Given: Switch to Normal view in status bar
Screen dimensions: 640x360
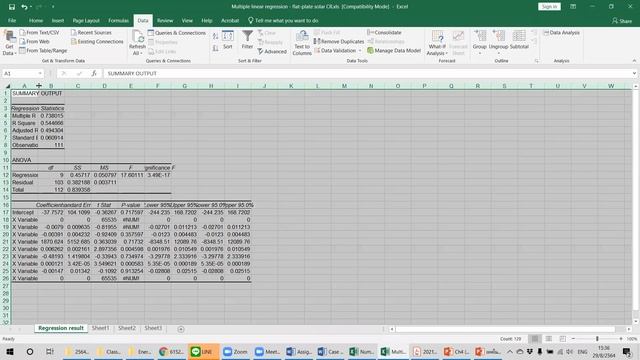Looking at the screenshot, I should [x=534, y=339].
